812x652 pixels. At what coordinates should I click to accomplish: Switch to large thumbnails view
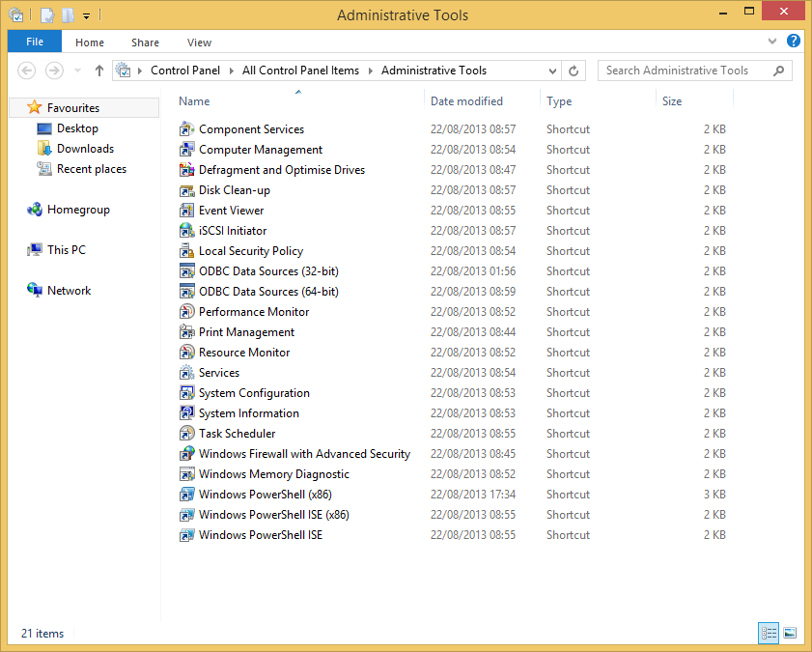pos(790,633)
